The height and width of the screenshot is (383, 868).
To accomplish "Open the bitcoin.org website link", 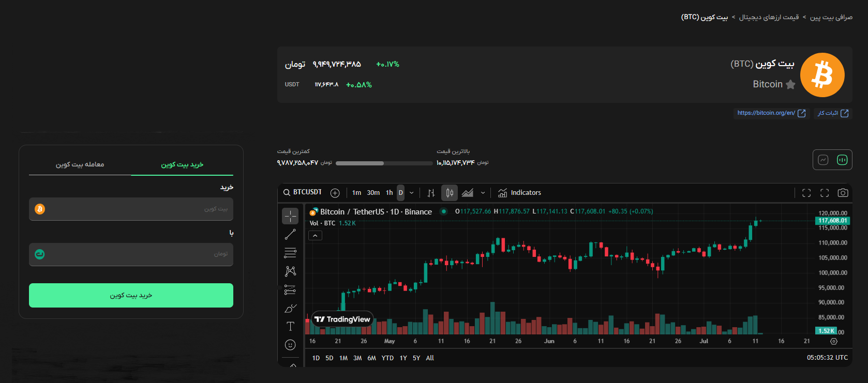I will pos(771,113).
